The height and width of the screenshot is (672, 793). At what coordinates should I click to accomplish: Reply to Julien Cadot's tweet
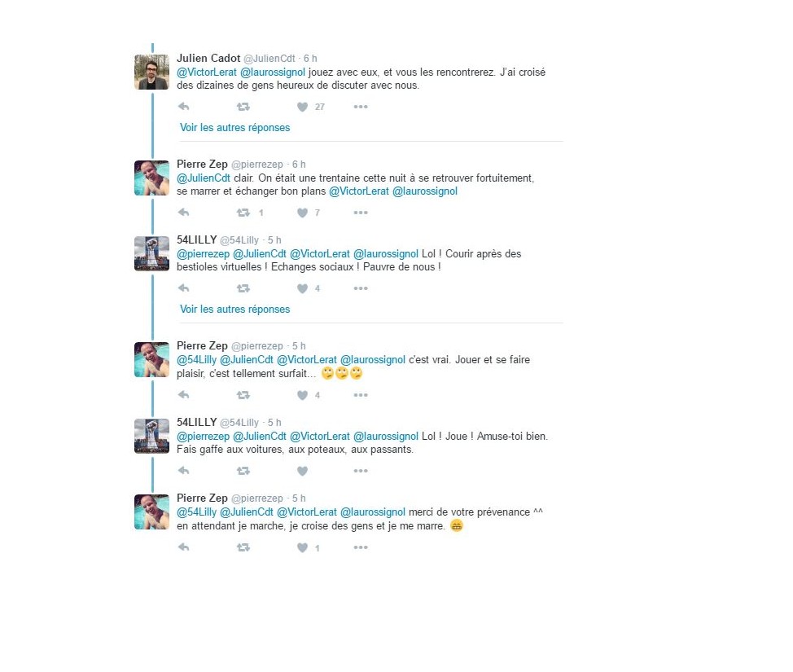coord(183,107)
